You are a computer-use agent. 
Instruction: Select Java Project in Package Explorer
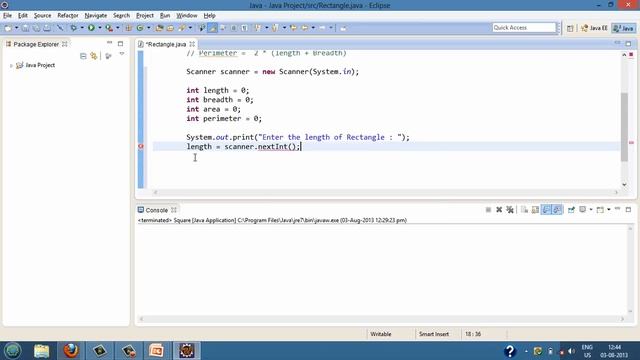click(x=40, y=65)
